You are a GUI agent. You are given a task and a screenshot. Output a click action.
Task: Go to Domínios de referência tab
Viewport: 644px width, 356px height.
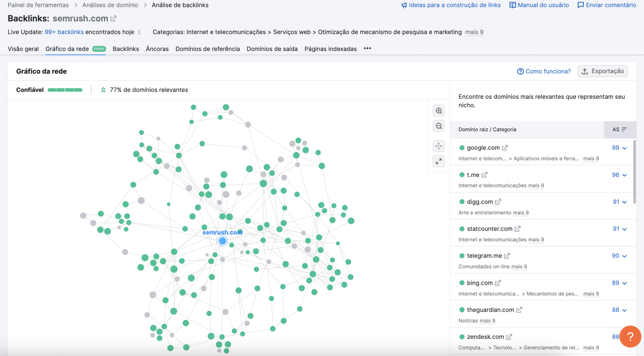tap(208, 49)
